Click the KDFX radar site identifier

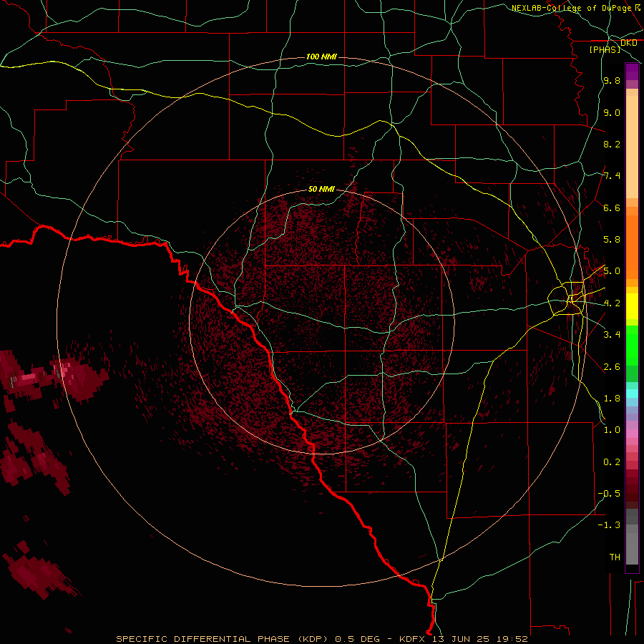point(412,639)
